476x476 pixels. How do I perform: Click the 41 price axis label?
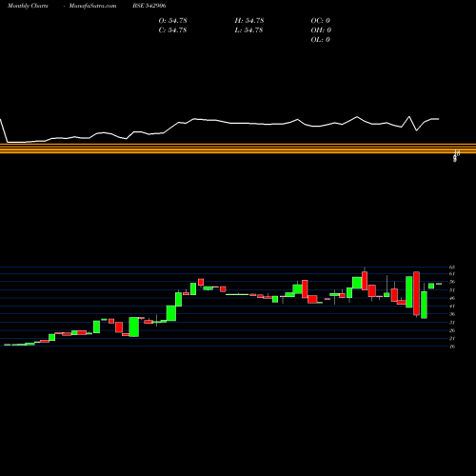452,307
